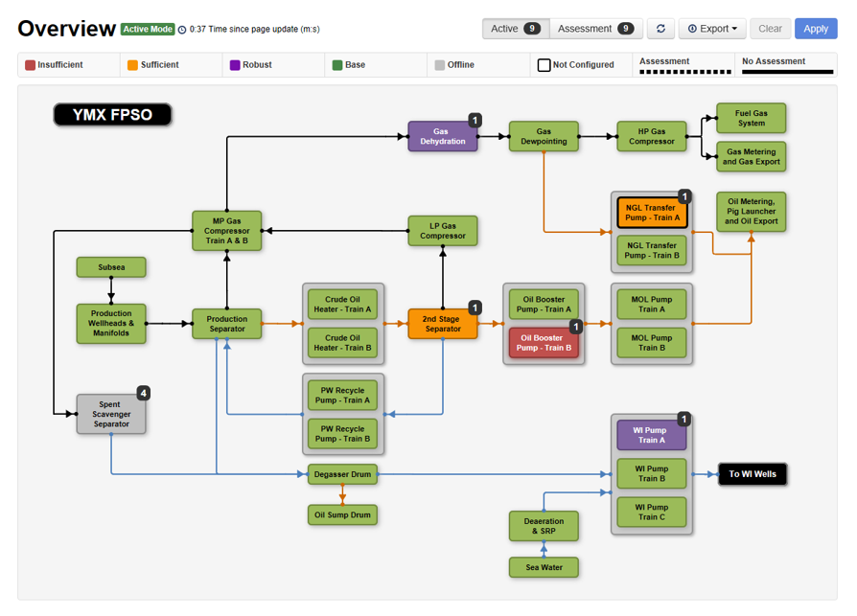Image resolution: width=857 pixels, height=616 pixels.
Task: Click the badge on Gas Dehydration node
Action: (475, 120)
